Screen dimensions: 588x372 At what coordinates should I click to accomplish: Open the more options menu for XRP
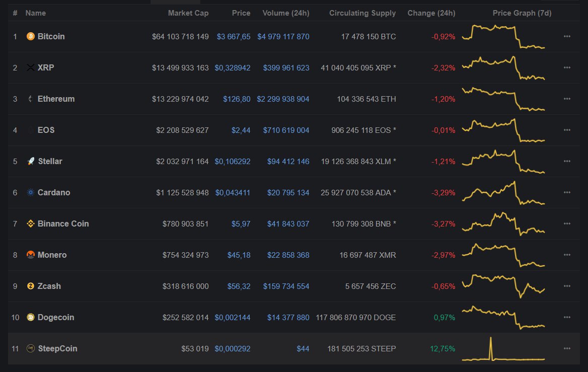pyautogui.click(x=567, y=67)
